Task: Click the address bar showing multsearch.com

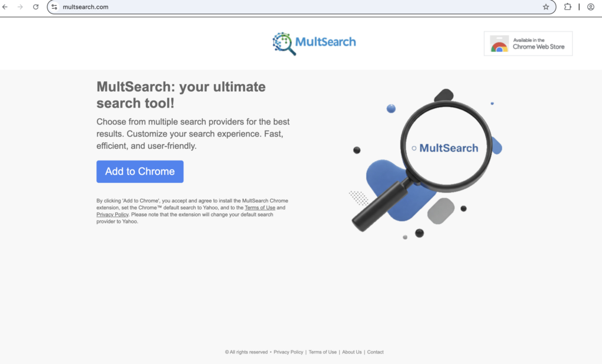Action: (x=302, y=7)
